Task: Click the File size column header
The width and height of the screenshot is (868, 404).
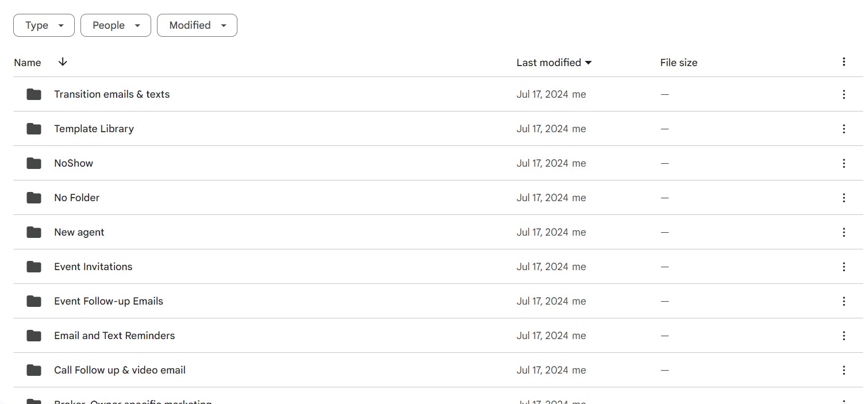Action: tap(678, 63)
